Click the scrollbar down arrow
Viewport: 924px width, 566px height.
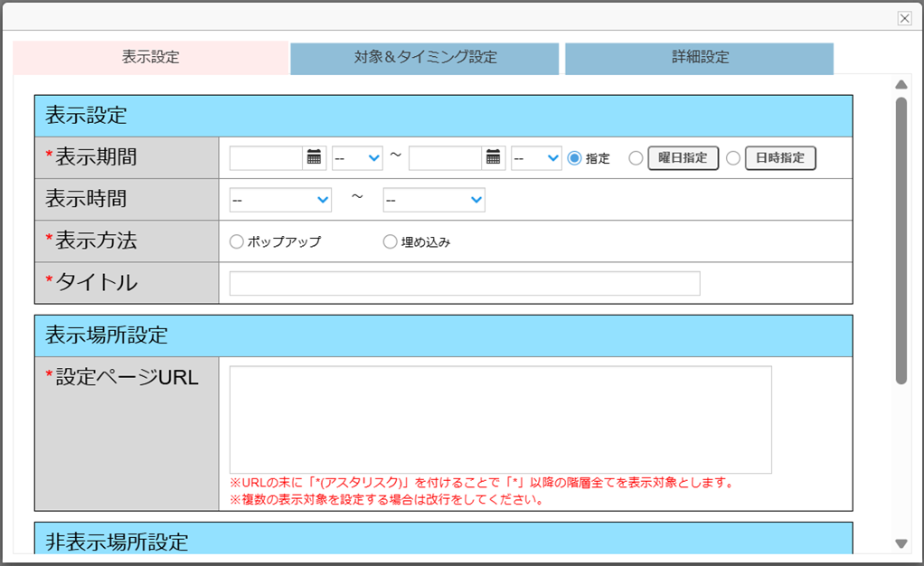(x=900, y=543)
